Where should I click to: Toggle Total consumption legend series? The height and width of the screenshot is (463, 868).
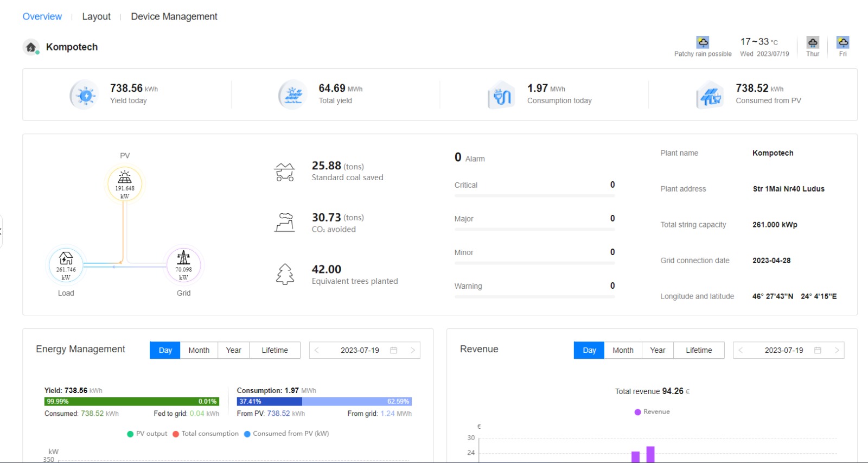tap(205, 434)
